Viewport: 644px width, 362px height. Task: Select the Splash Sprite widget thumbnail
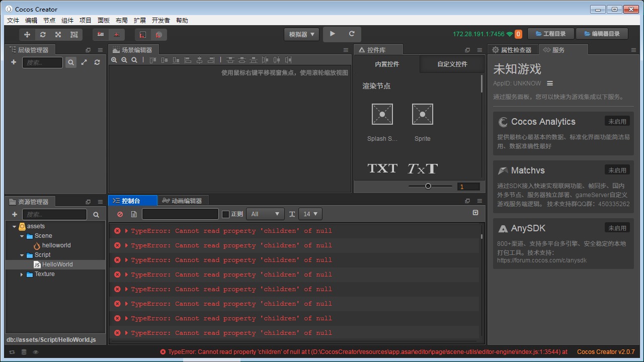tap(382, 114)
